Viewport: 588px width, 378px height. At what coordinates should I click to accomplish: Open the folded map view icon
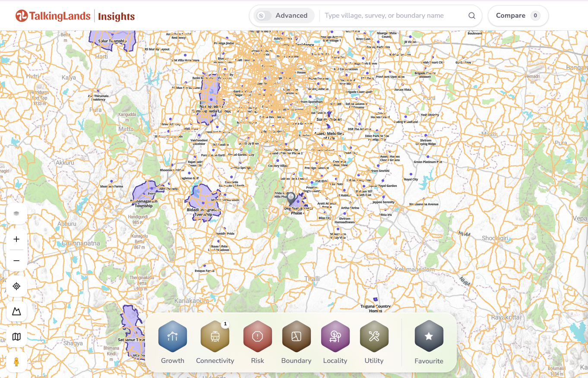(16, 337)
